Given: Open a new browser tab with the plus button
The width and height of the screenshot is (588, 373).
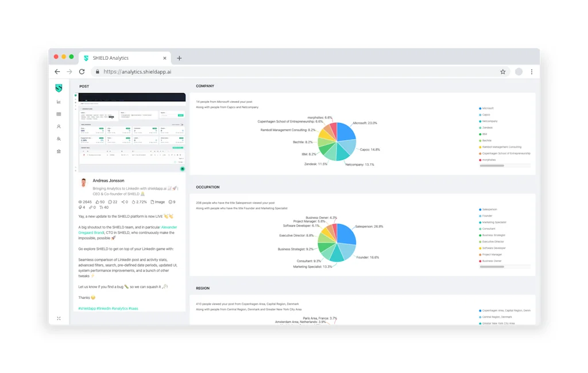Looking at the screenshot, I should 180,57.
